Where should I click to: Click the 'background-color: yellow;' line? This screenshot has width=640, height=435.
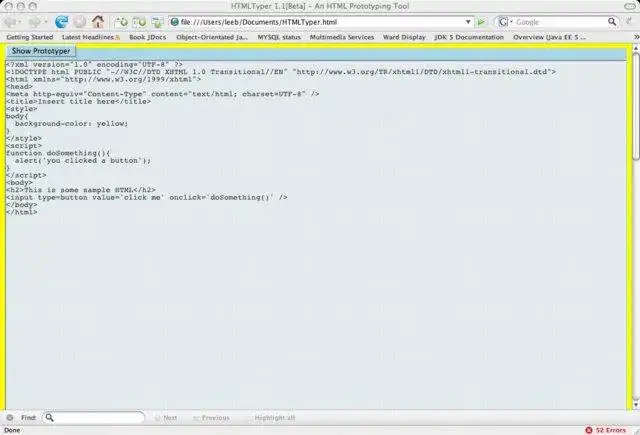click(71, 123)
